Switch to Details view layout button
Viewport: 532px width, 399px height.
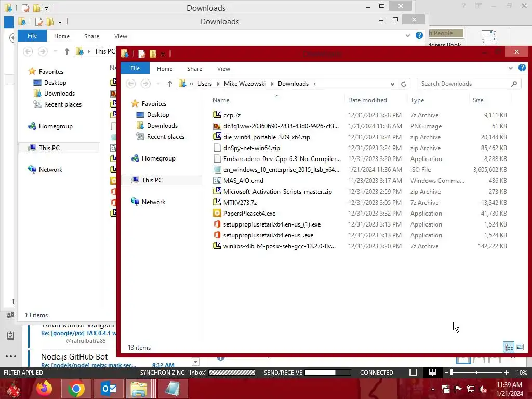point(508,347)
